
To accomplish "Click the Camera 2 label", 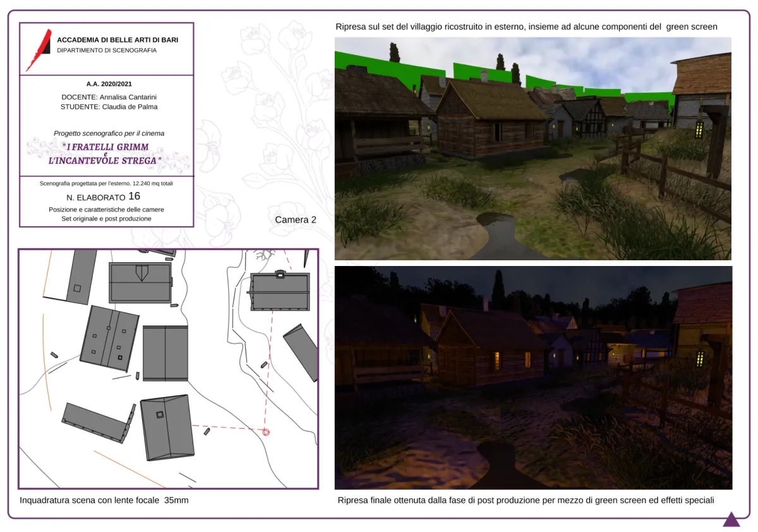I will (296, 220).
